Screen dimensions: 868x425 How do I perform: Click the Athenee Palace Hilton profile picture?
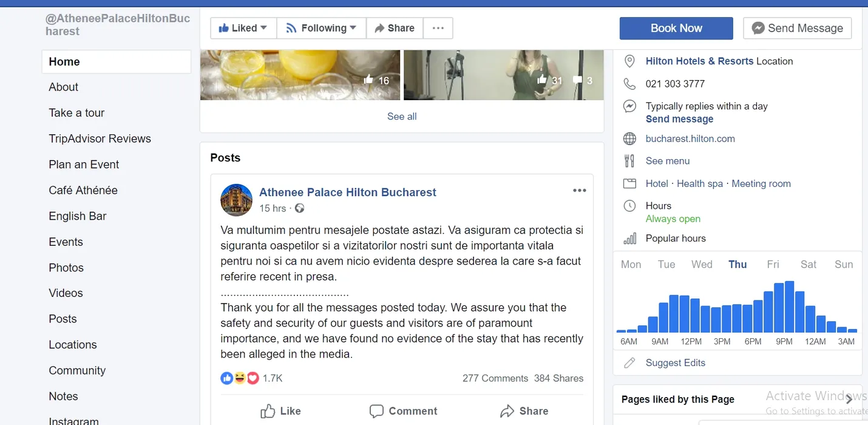[236, 200]
